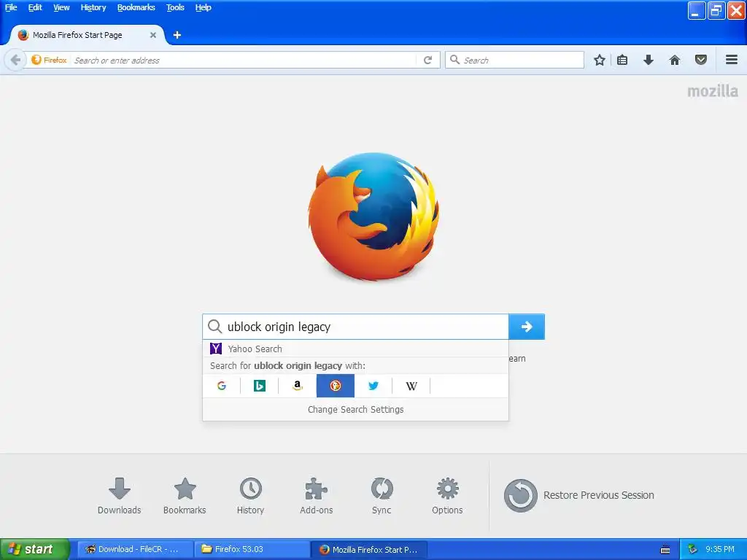The image size is (747, 560).
Task: Open Downloads from start page shortcuts
Action: (119, 496)
